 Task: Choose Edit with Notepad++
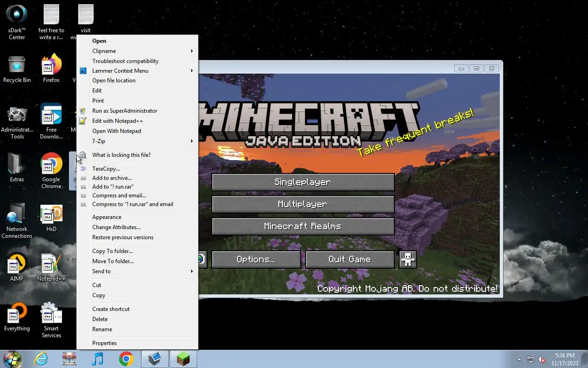pyautogui.click(x=137, y=121)
